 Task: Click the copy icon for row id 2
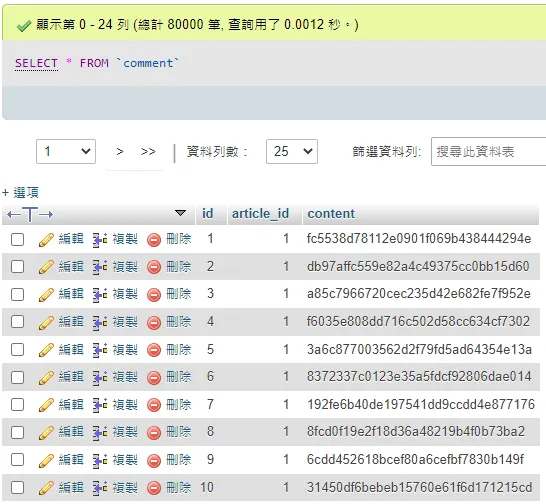click(x=100, y=267)
